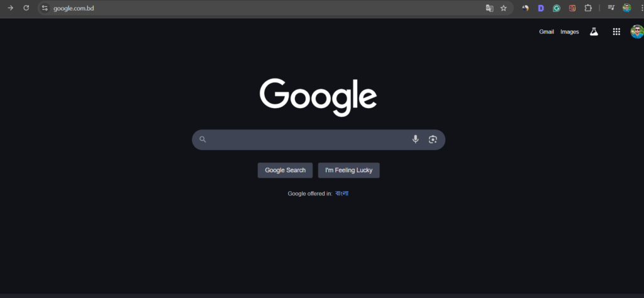This screenshot has height=298, width=644.
Task: Go forward with the browser forward arrow
Action: [10, 8]
